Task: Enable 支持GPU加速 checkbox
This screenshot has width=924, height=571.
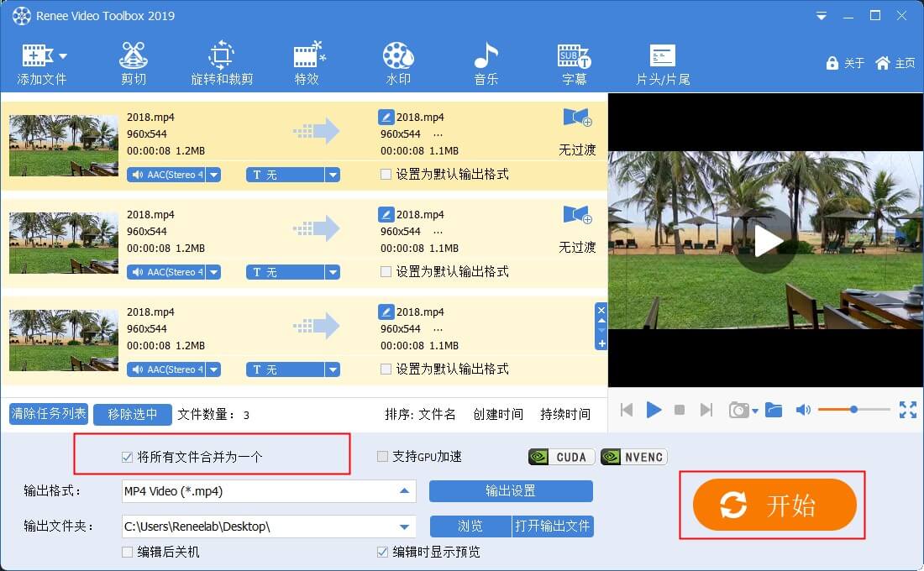Action: 382,456
